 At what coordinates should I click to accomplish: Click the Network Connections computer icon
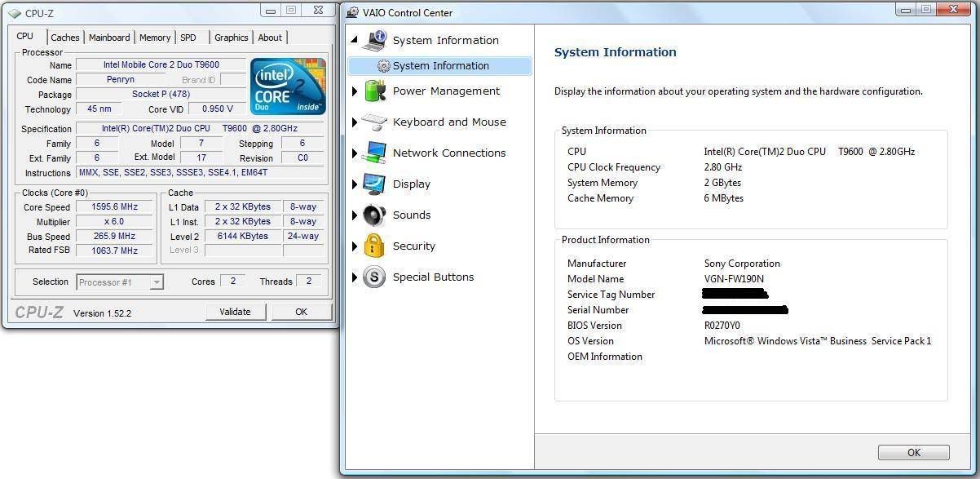375,153
